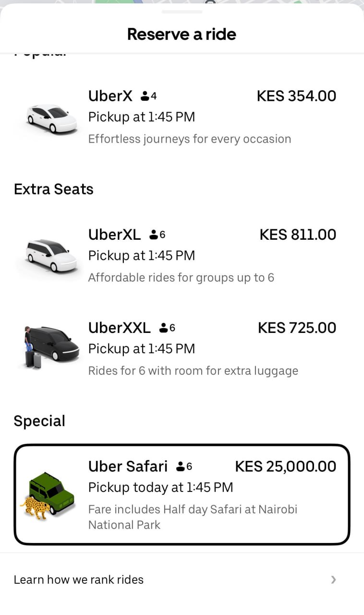Select the UberX ride title

(x=110, y=96)
